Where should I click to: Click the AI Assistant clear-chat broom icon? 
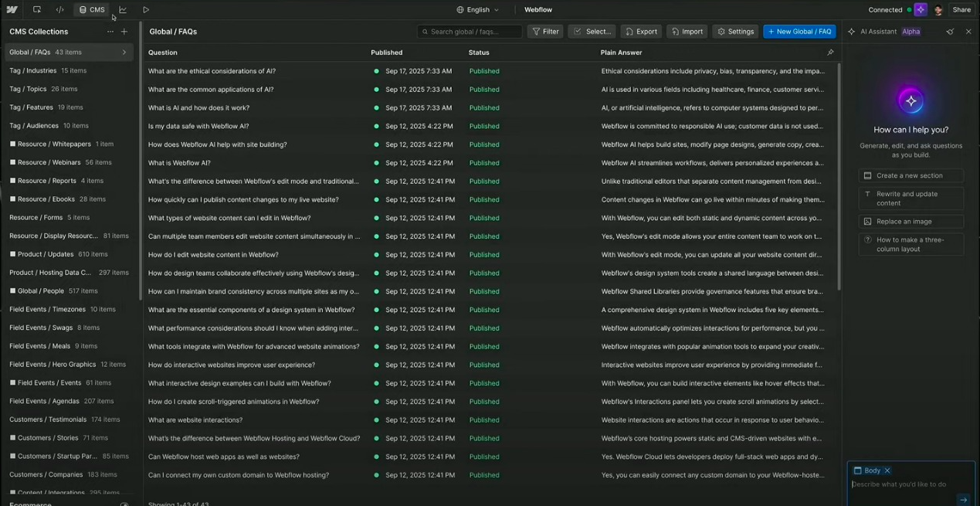coord(950,32)
